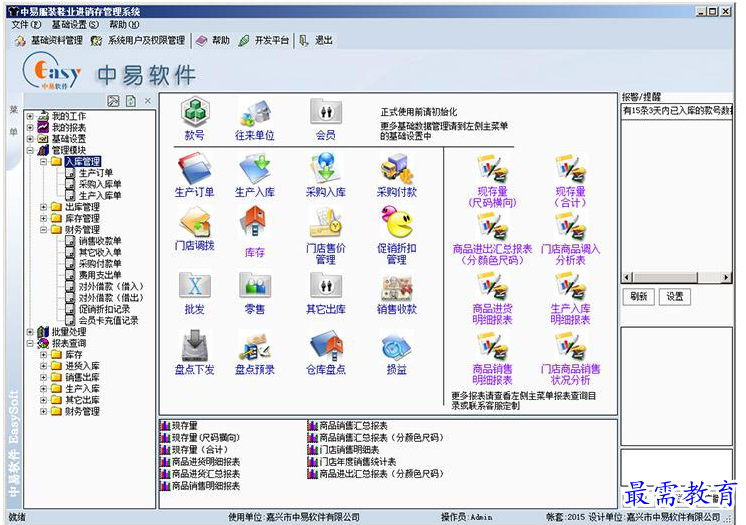Close the left menu panel with X
Image resolution: width=746 pixels, height=525 pixels.
coord(148,101)
